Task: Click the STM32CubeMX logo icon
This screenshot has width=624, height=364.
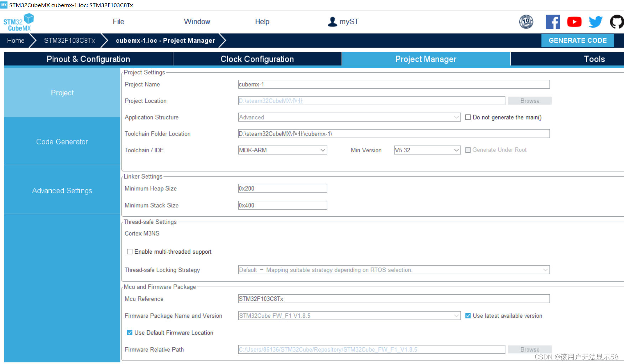Action: click(19, 22)
